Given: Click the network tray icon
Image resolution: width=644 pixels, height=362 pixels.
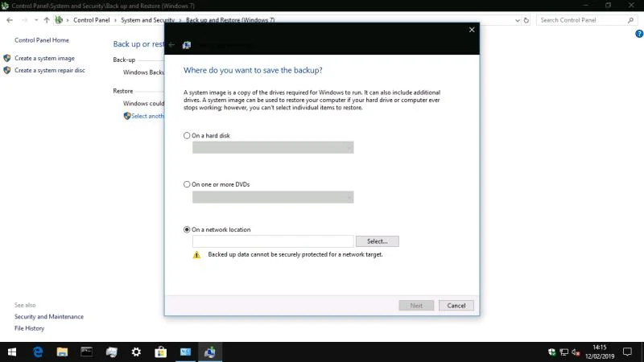Looking at the screenshot, I should coord(564,352).
